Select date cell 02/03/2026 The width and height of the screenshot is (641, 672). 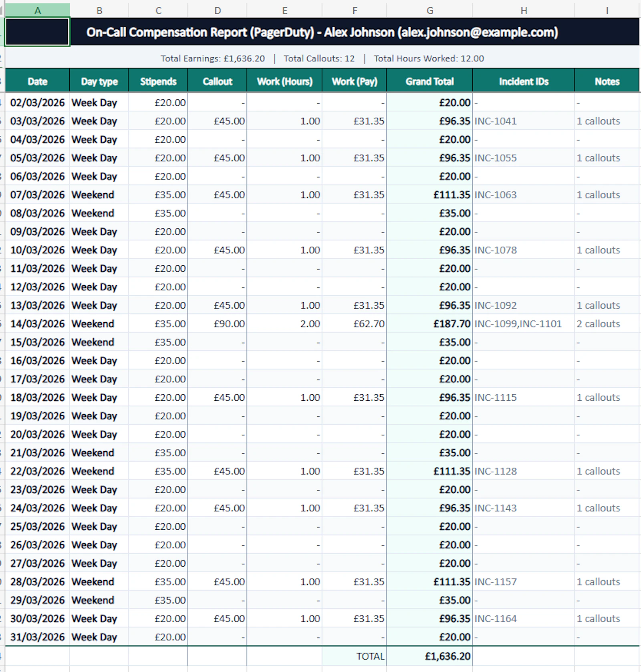[37, 103]
